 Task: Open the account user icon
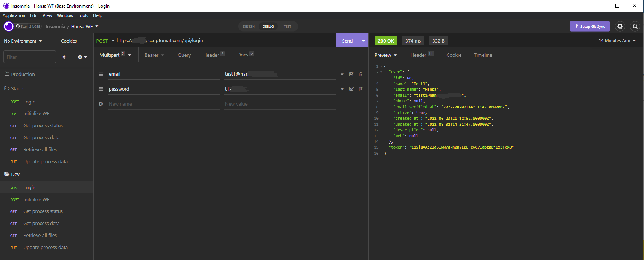pos(635,26)
